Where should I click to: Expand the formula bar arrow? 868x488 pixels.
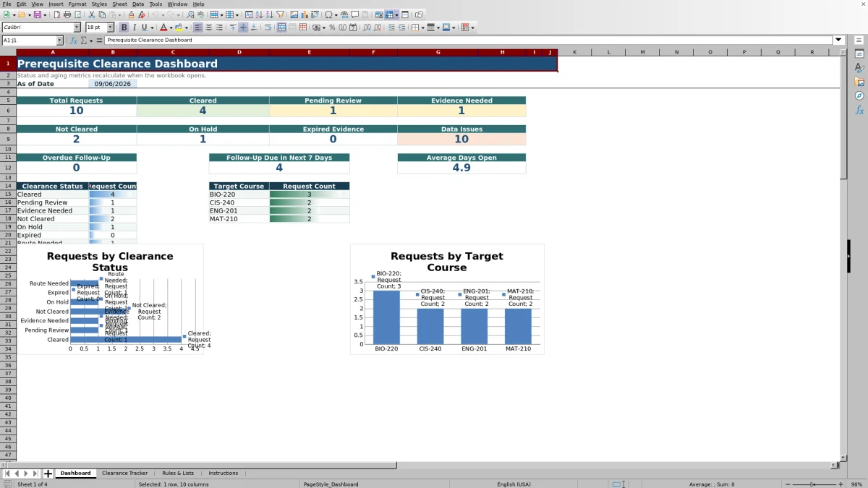click(x=838, y=40)
